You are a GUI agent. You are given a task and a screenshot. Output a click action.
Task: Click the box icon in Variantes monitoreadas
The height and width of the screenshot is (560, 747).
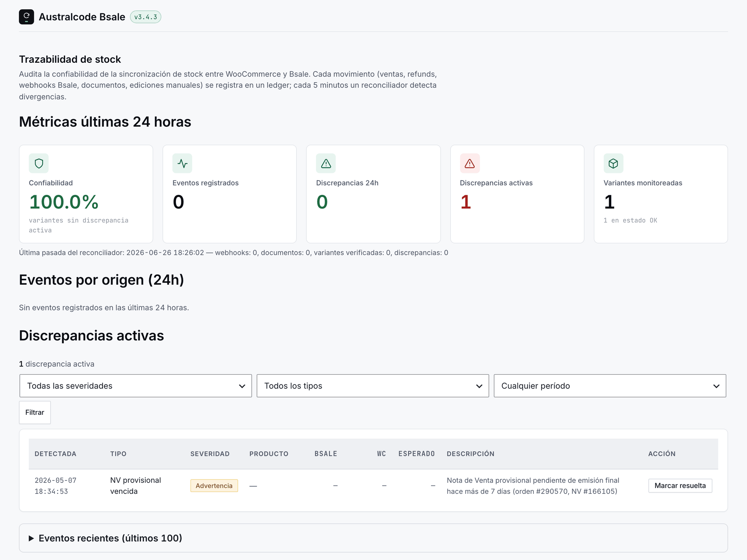pyautogui.click(x=613, y=163)
